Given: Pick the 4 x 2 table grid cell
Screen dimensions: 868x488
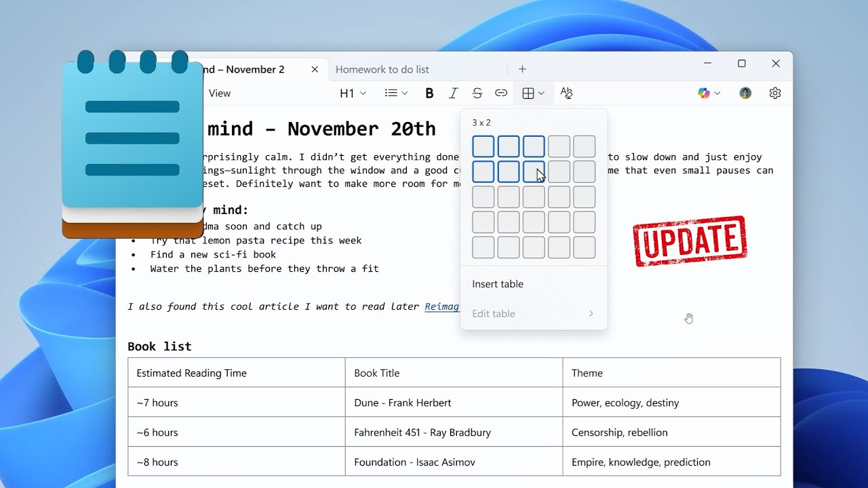Looking at the screenshot, I should [x=559, y=171].
